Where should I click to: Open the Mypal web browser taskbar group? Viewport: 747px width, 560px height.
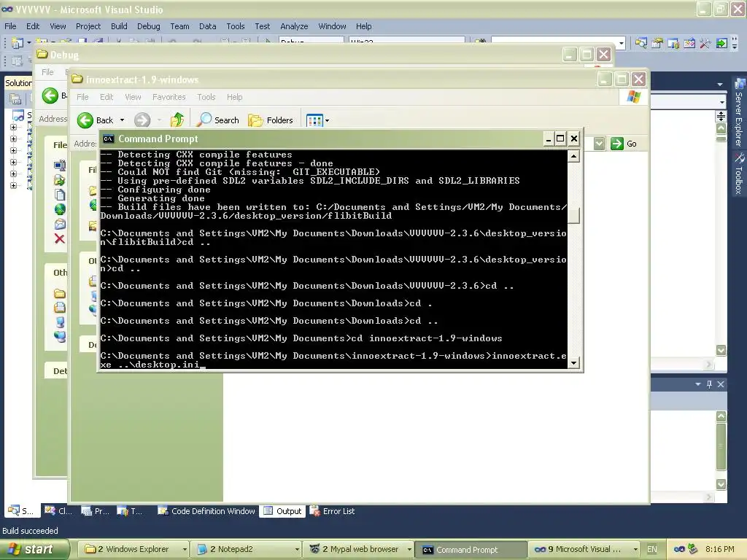(x=359, y=549)
